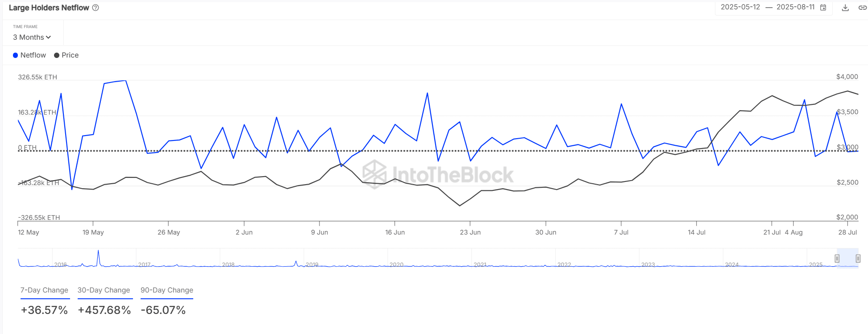Toggle the Netflow series label
The width and height of the screenshot is (868, 334).
(x=33, y=55)
